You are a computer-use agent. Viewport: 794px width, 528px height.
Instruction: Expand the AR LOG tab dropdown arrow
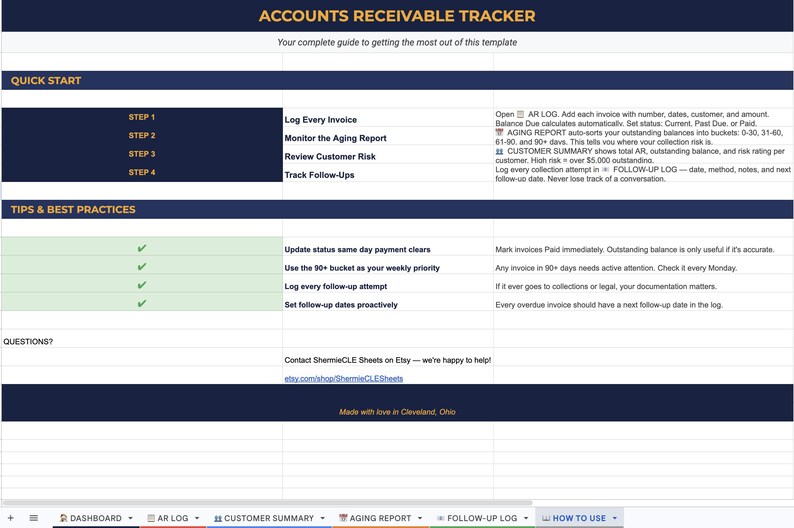coord(197,518)
